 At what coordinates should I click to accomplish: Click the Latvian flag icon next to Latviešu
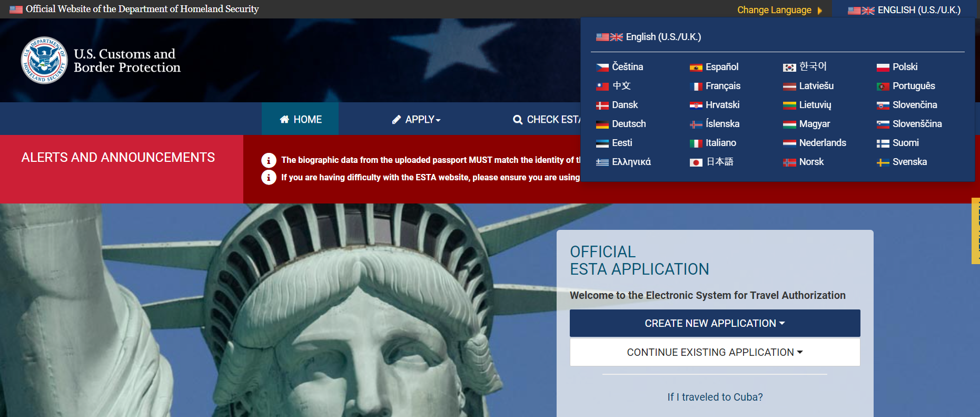[x=789, y=86]
